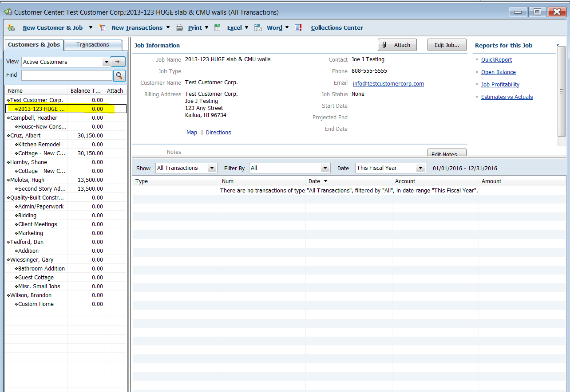
Task: Open New Customer & Job dropdown arrow
Action: 91,27
